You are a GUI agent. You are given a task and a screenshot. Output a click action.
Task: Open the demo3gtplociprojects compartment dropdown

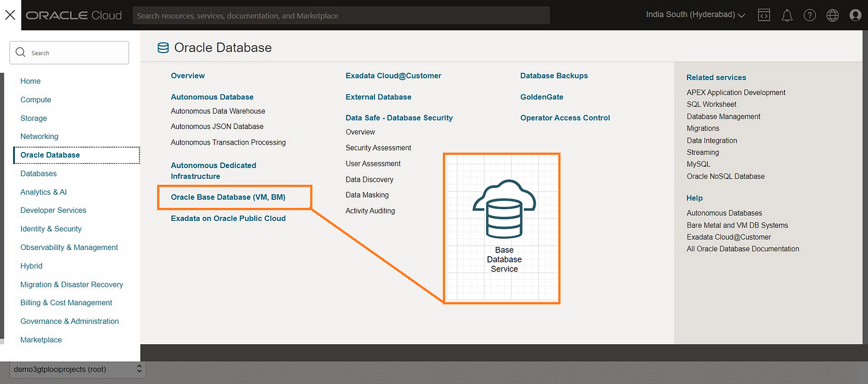tap(77, 369)
